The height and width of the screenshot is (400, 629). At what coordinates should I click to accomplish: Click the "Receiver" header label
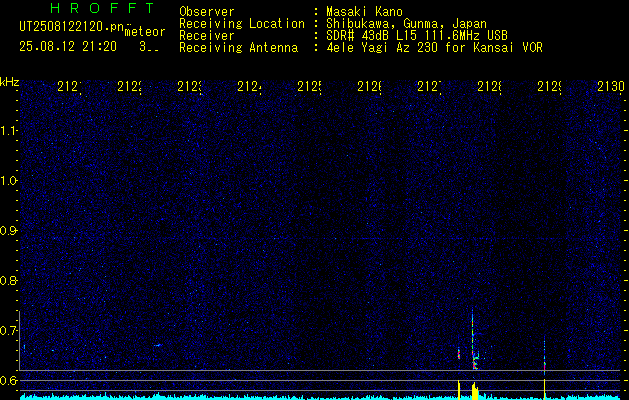pyautogui.click(x=207, y=36)
